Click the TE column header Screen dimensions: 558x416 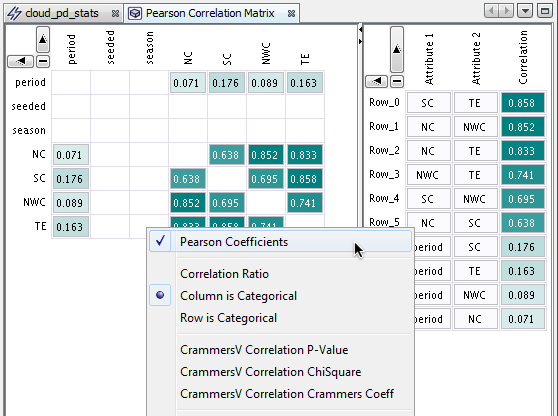[x=305, y=59]
